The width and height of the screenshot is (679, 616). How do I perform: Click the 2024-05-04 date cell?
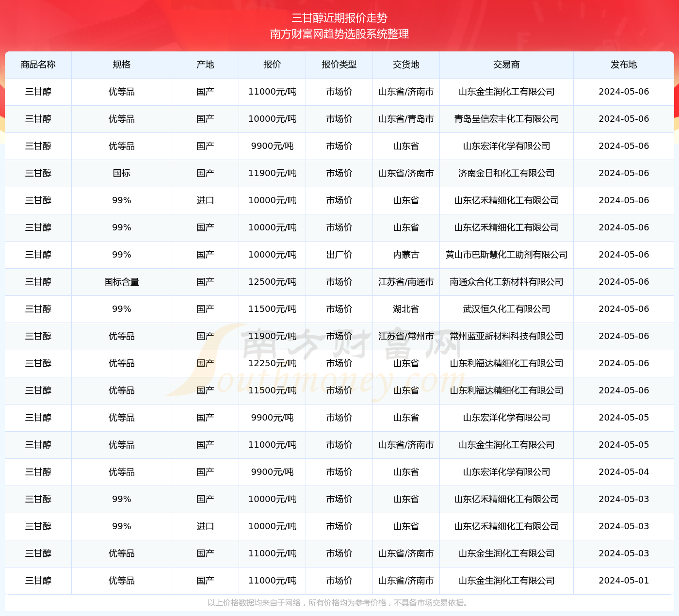tap(624, 472)
